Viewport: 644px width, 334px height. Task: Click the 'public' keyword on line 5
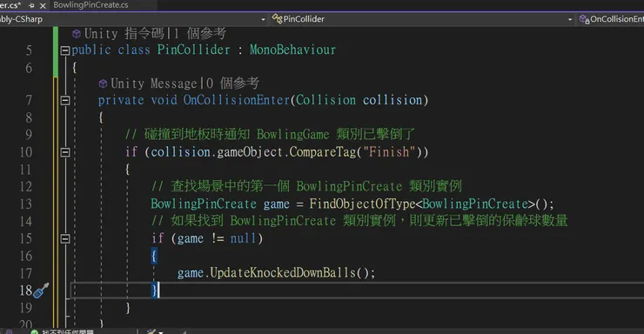click(91, 50)
